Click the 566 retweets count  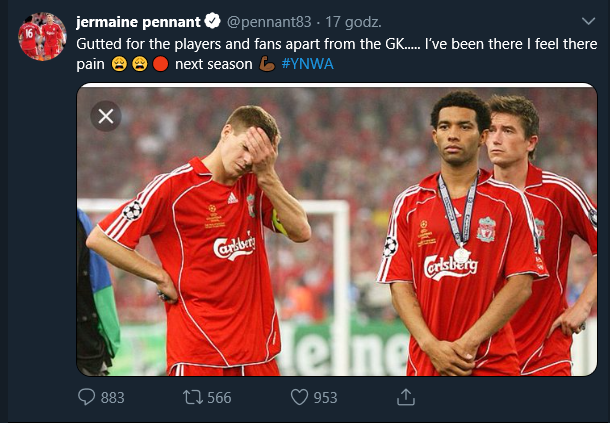(219, 397)
